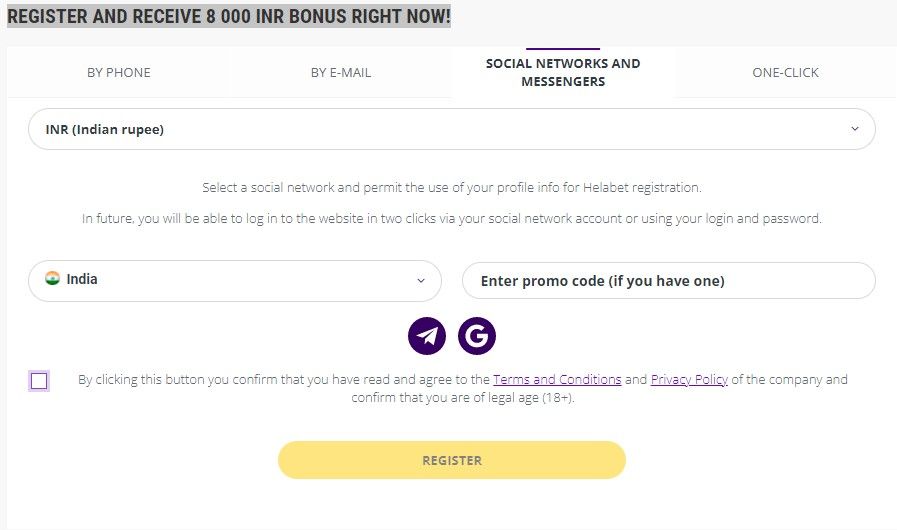Open the Terms and Conditions link

point(557,379)
